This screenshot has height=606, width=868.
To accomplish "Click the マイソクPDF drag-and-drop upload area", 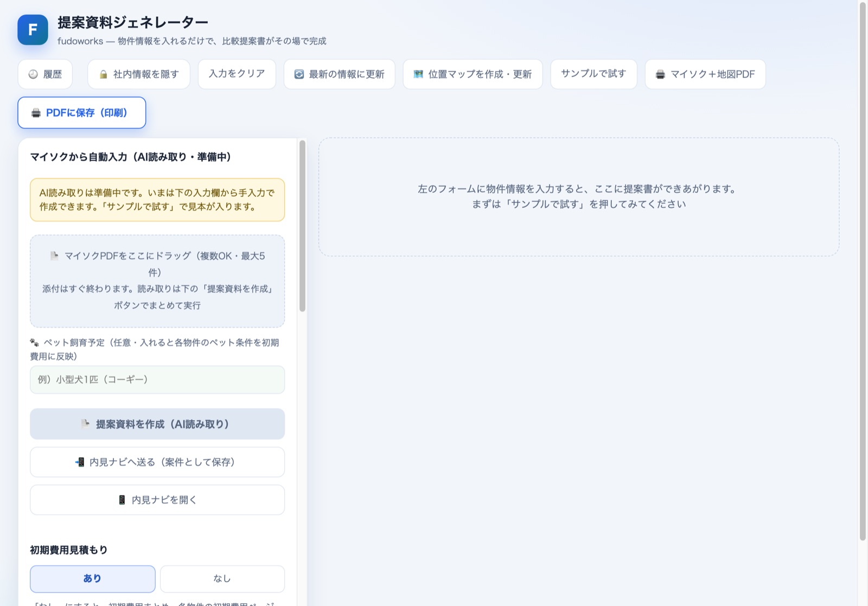I will click(157, 281).
